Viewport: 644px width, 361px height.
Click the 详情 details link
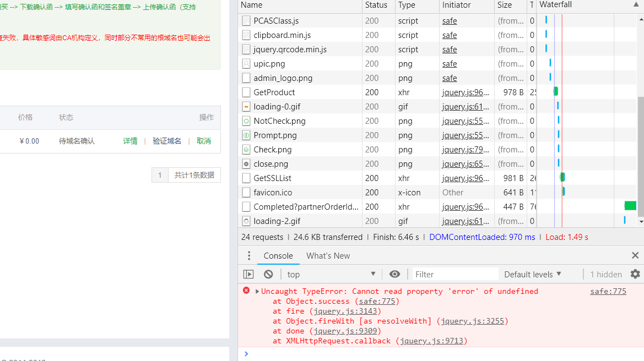coord(130,141)
